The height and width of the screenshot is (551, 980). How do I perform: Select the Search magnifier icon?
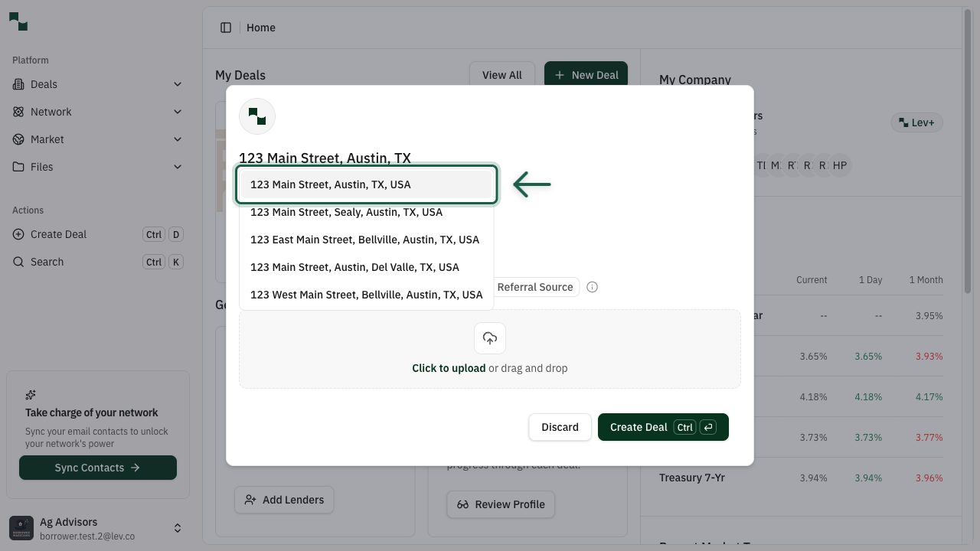pos(17,262)
